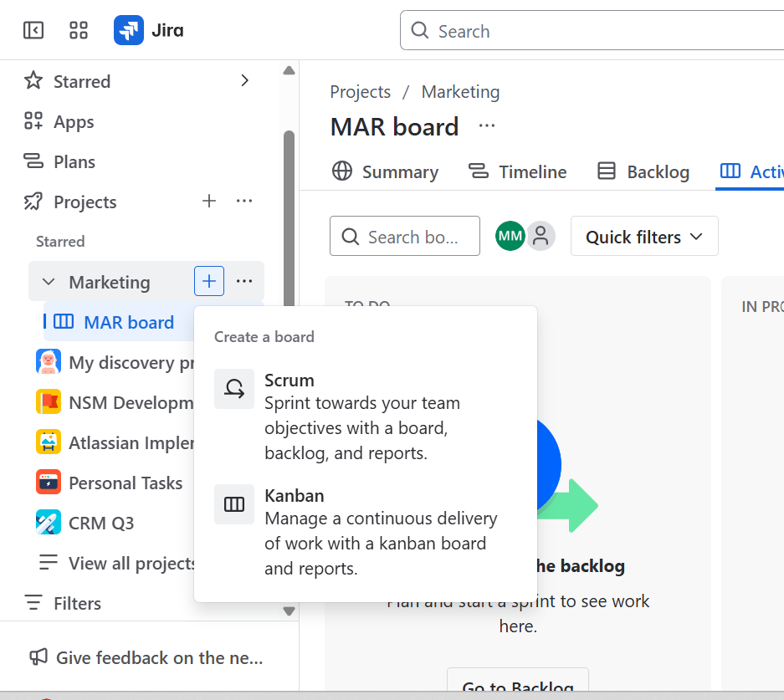784x700 pixels.
Task: Click Give feedback on the new navigation
Action: 146,657
